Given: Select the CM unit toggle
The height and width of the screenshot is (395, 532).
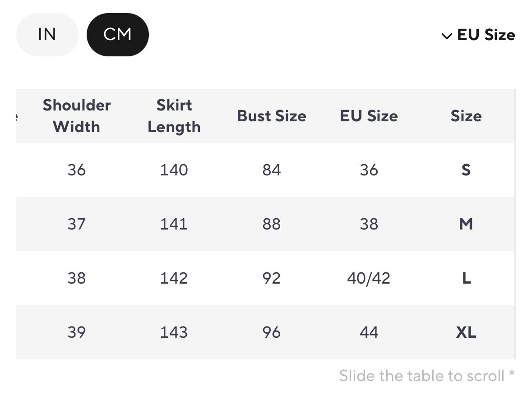Looking at the screenshot, I should [117, 35].
